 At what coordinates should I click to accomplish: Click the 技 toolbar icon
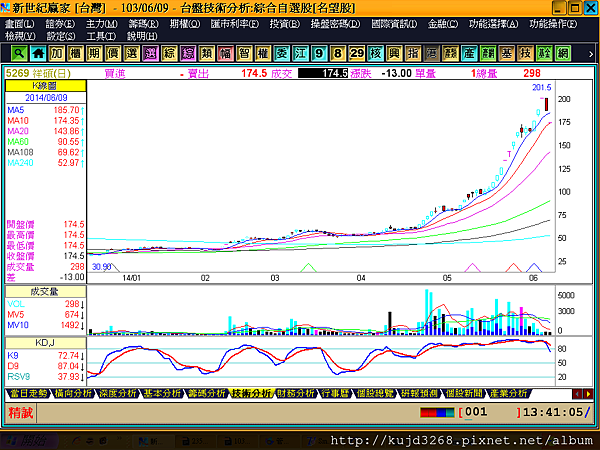[x=525, y=53]
